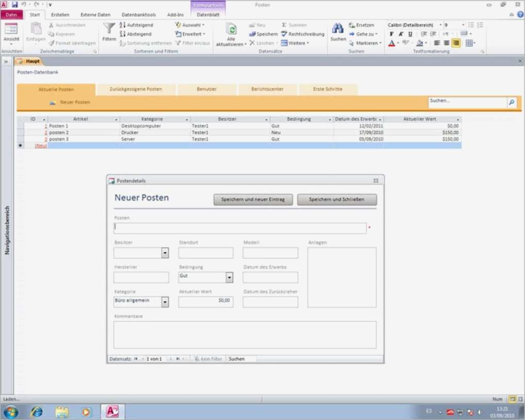Open the Datei tab
Viewport: 525px width, 420px height.
coord(11,15)
